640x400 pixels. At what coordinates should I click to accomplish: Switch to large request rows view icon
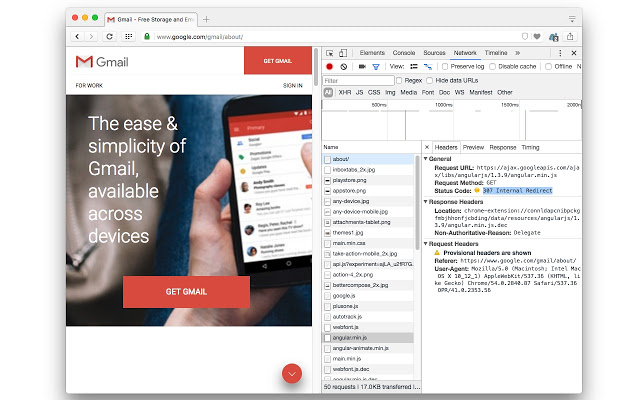click(x=414, y=67)
